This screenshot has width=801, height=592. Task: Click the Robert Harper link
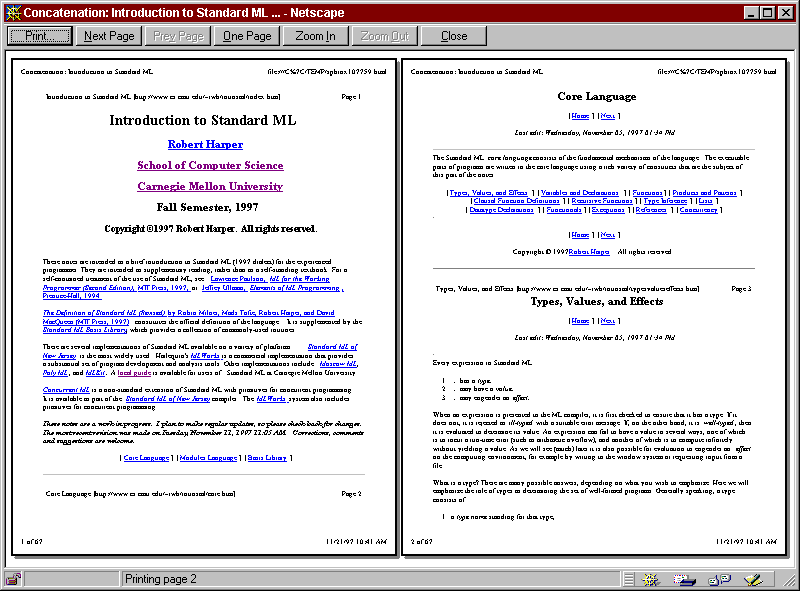pos(205,145)
